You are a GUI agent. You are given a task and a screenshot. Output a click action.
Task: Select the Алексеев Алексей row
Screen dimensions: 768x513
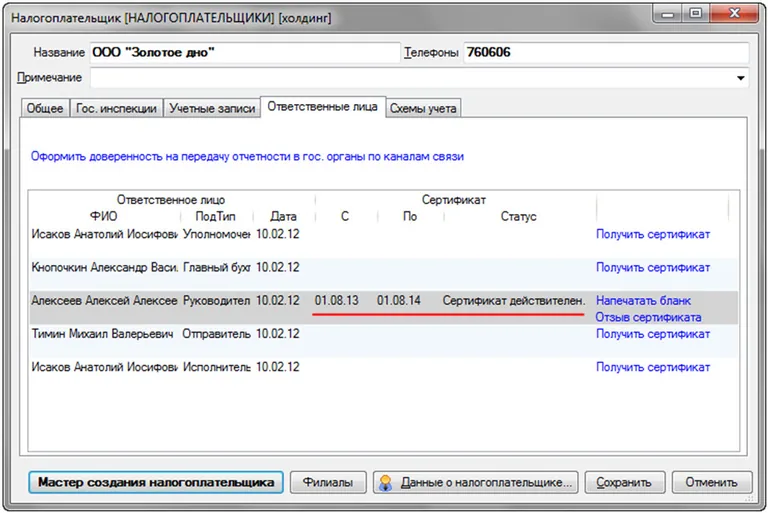click(100, 301)
